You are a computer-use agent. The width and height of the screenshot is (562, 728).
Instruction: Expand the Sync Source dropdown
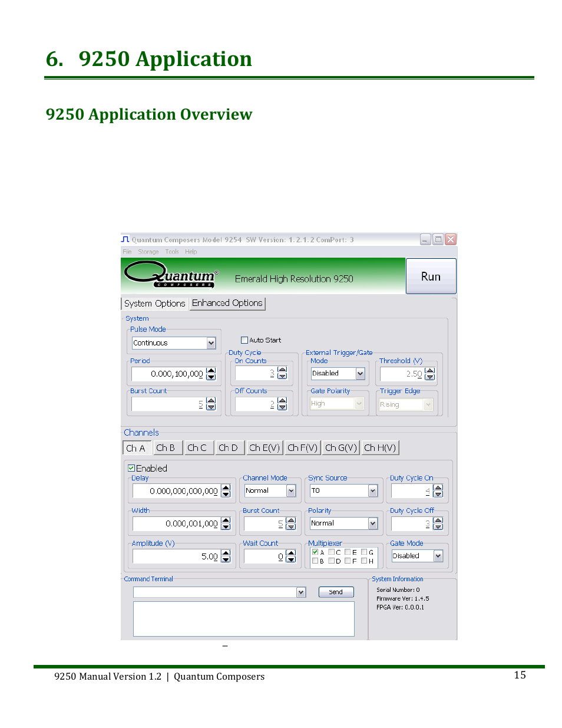[372, 490]
